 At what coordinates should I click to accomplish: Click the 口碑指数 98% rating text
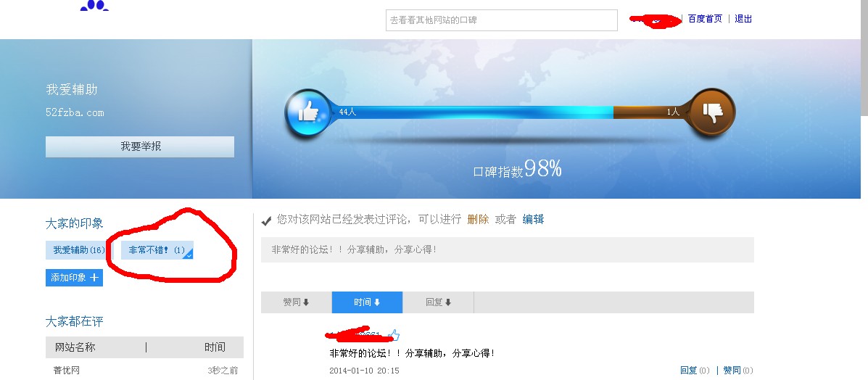[518, 168]
